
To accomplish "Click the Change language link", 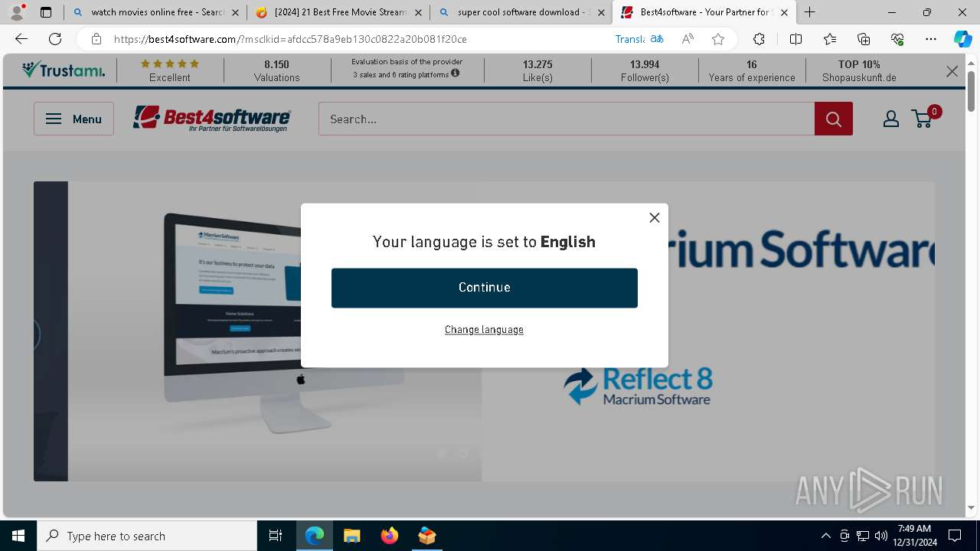I will pyautogui.click(x=484, y=330).
